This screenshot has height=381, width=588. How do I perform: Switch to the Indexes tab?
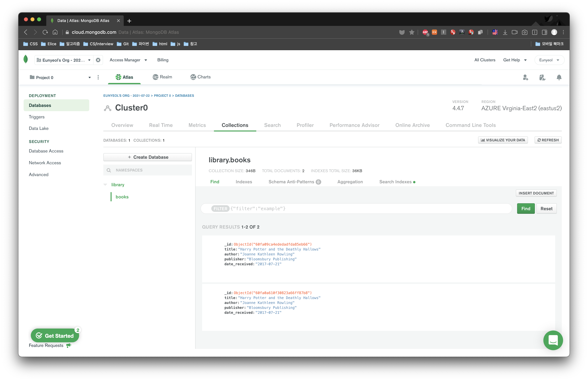[244, 182]
